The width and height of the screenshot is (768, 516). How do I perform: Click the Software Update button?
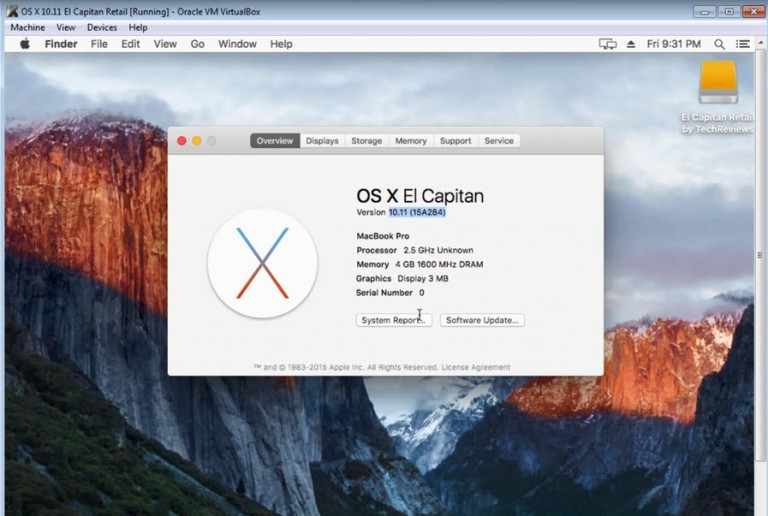pyautogui.click(x=482, y=320)
